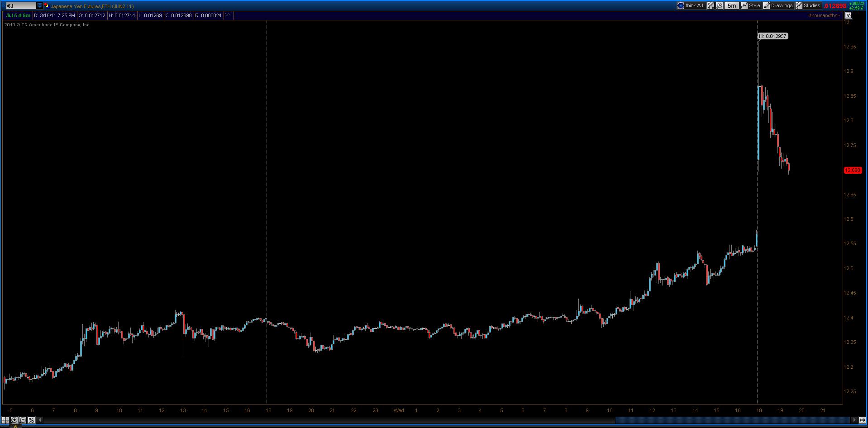Click the 23 hour label on time axis
This screenshot has width=868, height=428.
pyautogui.click(x=375, y=410)
